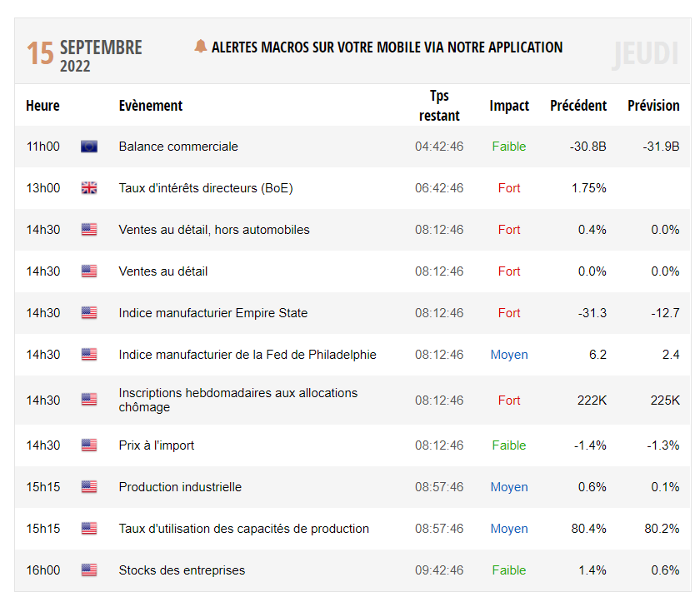This screenshot has height=602, width=700.
Task: Click the Heure column header
Action: (42, 106)
